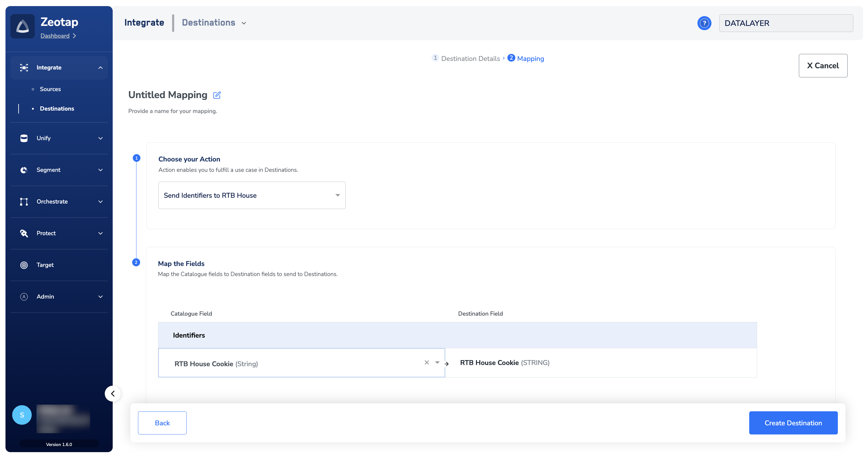Screen dimensions: 868x457
Task: Clear the RTB House Cookie catalogue selection
Action: [x=427, y=362]
